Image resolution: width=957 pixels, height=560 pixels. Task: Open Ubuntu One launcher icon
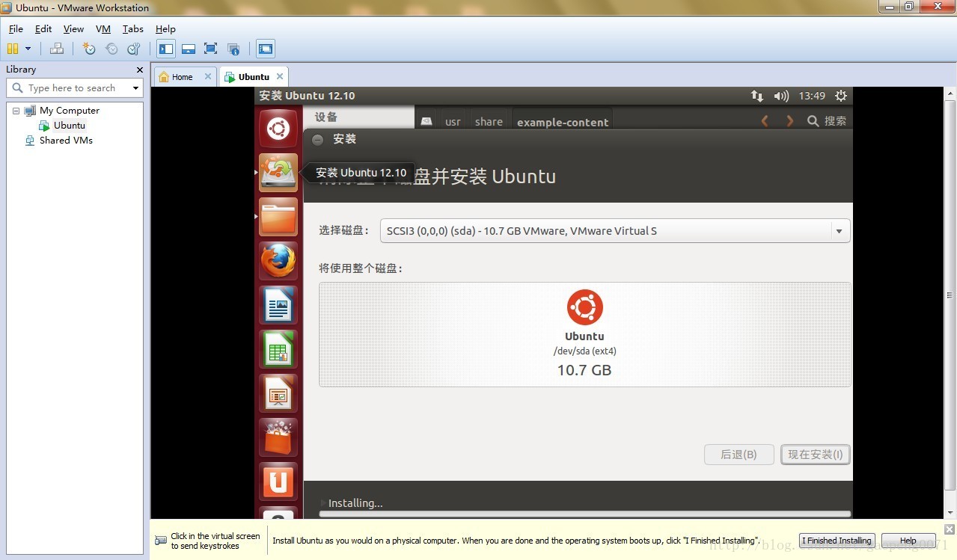[278, 481]
